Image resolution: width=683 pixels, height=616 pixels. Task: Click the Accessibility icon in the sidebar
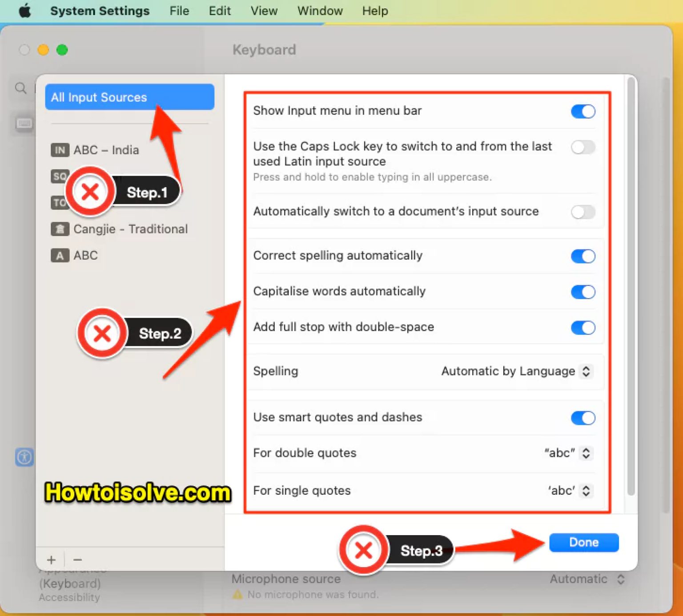click(24, 457)
